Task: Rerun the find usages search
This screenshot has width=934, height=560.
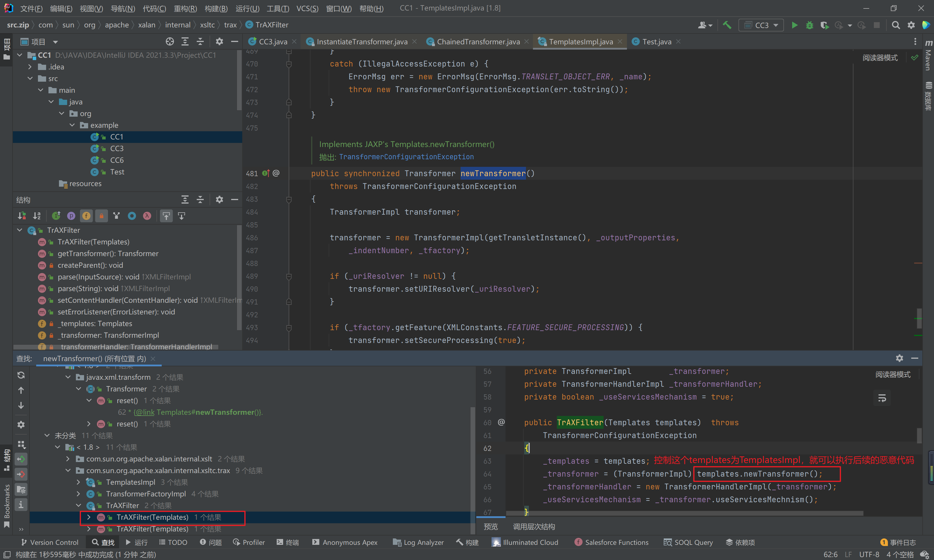Action: tap(21, 375)
